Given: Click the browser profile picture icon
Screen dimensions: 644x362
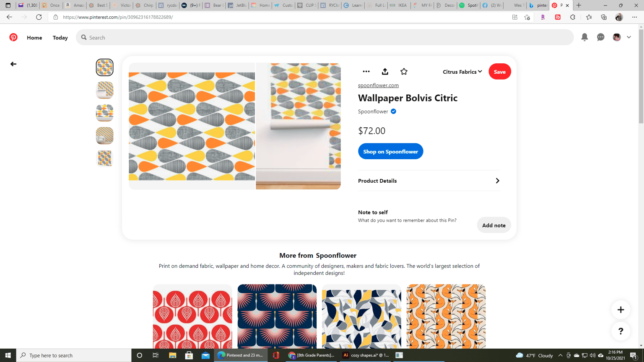Looking at the screenshot, I should click(619, 17).
